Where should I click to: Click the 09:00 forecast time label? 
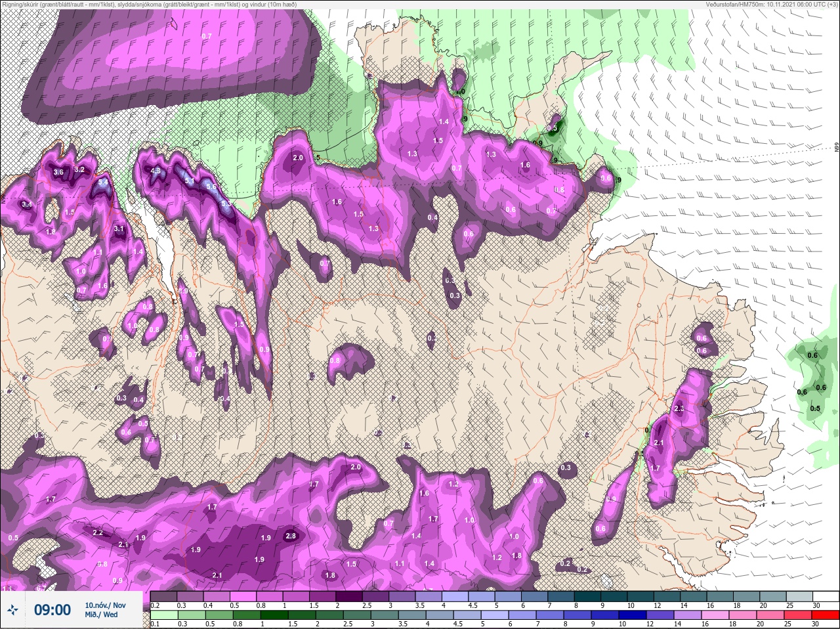pyautogui.click(x=52, y=610)
